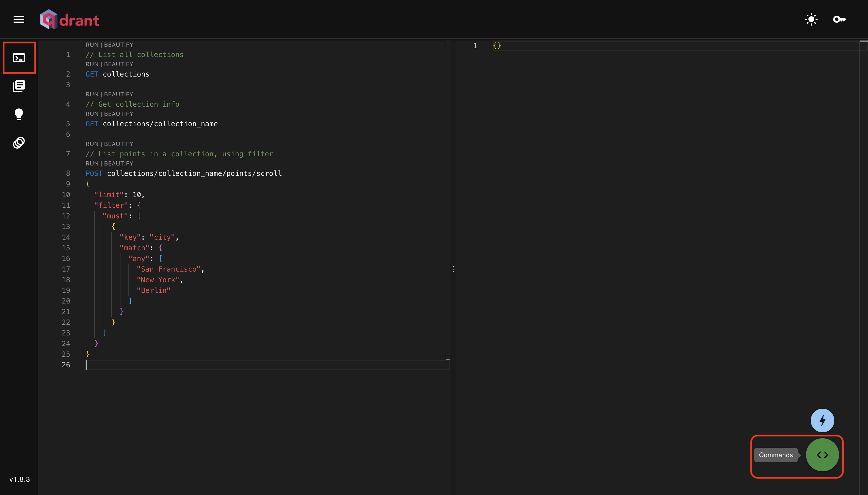Click the '"filter"' key on line 11

(x=111, y=205)
